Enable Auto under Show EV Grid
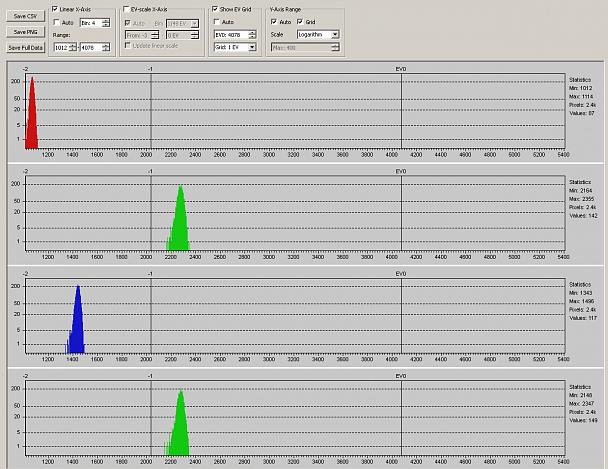Image resolution: width=608 pixels, height=469 pixels. [x=217, y=22]
